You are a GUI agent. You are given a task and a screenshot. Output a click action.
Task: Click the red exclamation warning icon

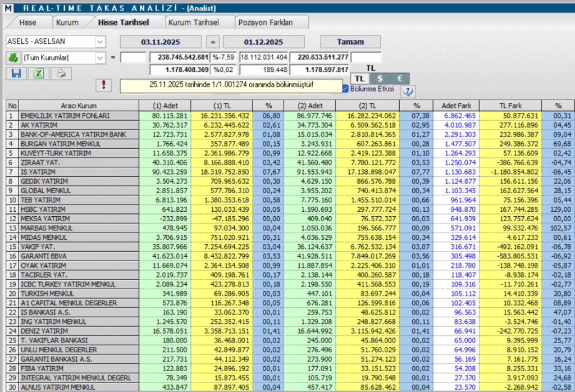point(104,85)
